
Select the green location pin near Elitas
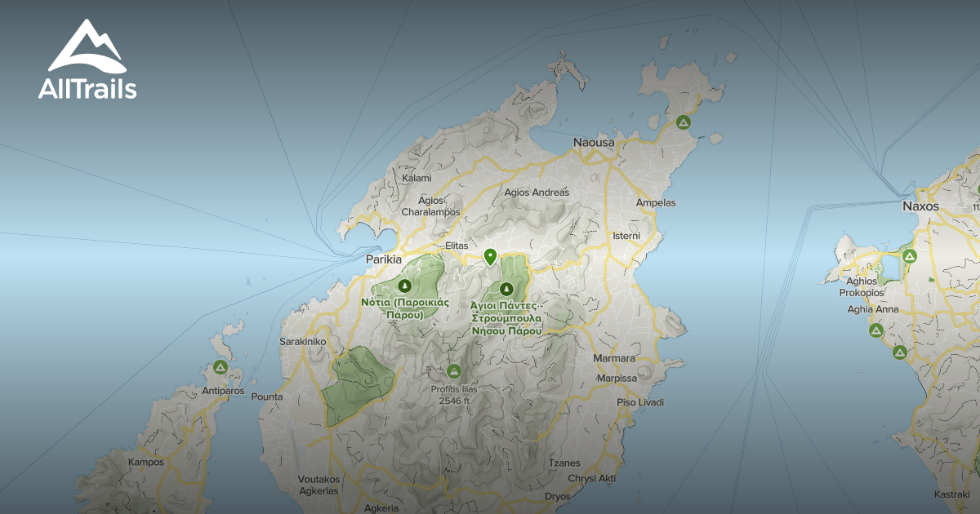point(490,256)
